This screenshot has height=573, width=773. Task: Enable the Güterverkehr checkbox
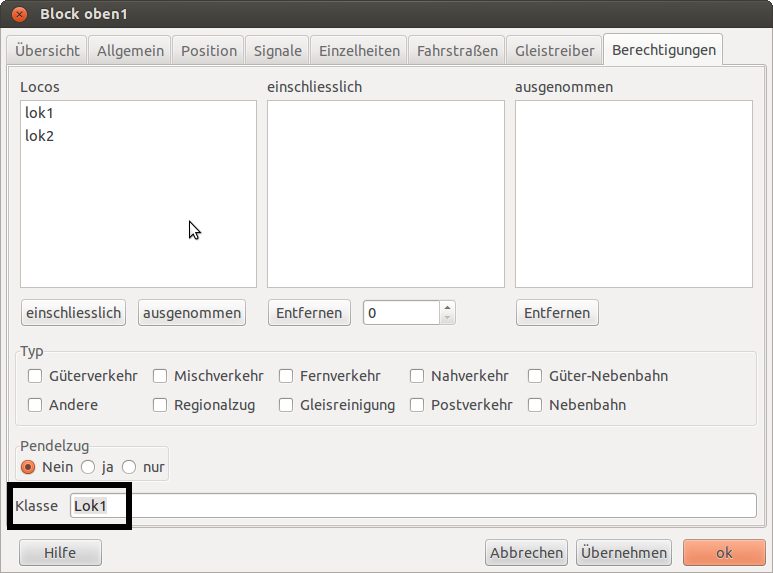click(35, 377)
